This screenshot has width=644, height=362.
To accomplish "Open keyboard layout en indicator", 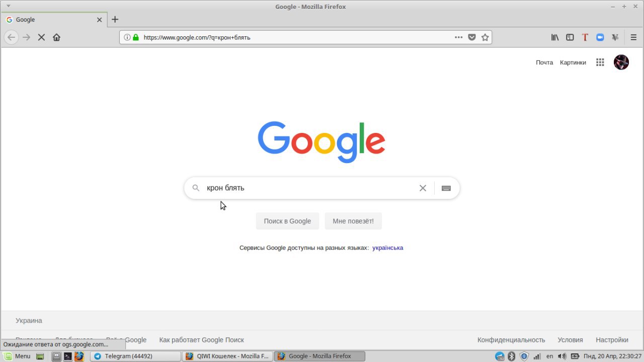I will [x=549, y=356].
